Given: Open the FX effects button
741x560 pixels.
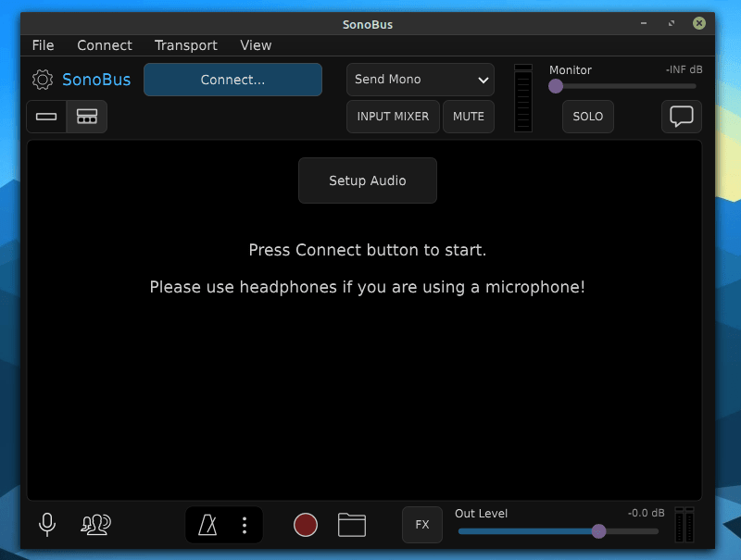Looking at the screenshot, I should click(422, 525).
